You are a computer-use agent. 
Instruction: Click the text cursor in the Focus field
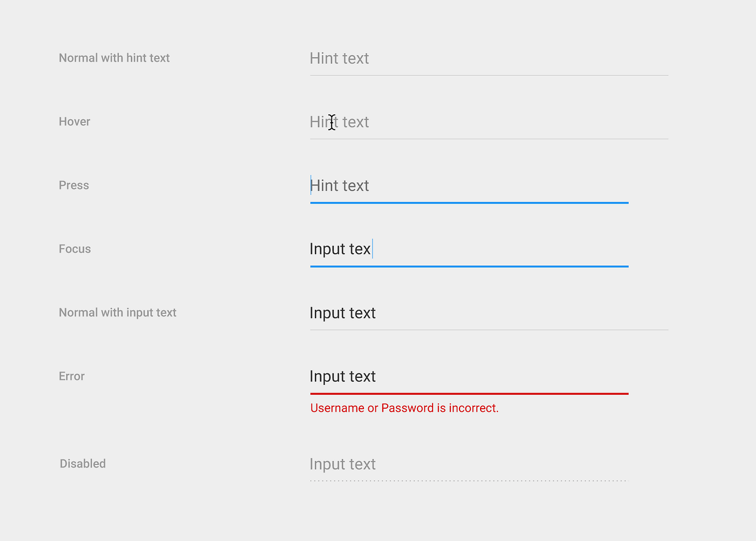coord(373,249)
